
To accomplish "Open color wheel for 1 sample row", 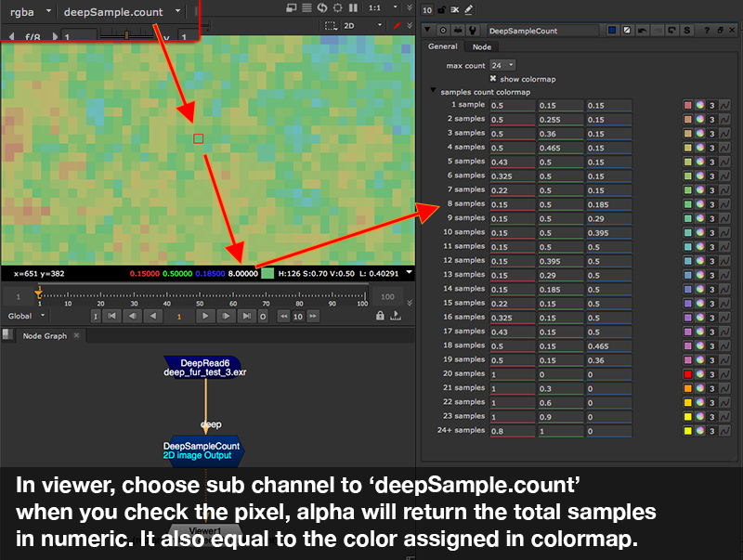I will [700, 105].
